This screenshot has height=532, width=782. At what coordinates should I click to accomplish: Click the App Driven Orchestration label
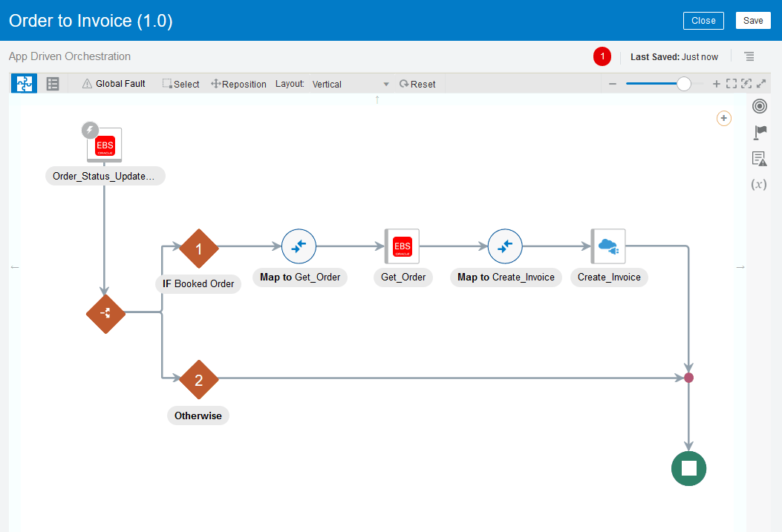[68, 56]
